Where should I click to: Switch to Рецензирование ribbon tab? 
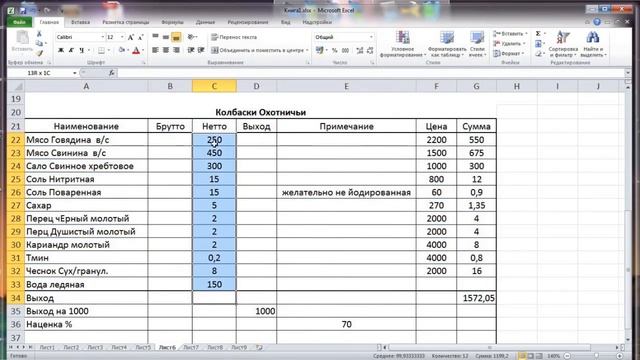coord(248,22)
